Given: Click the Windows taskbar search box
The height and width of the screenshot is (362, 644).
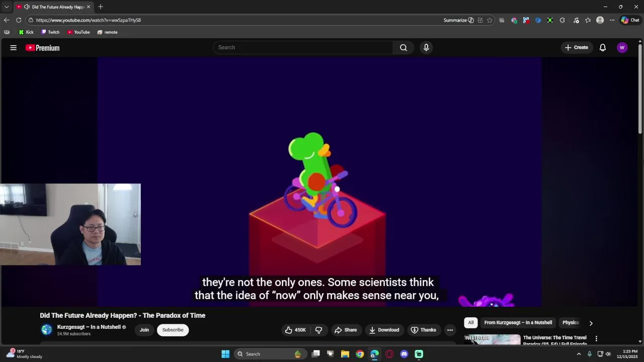Looking at the screenshot, I should click(x=270, y=354).
